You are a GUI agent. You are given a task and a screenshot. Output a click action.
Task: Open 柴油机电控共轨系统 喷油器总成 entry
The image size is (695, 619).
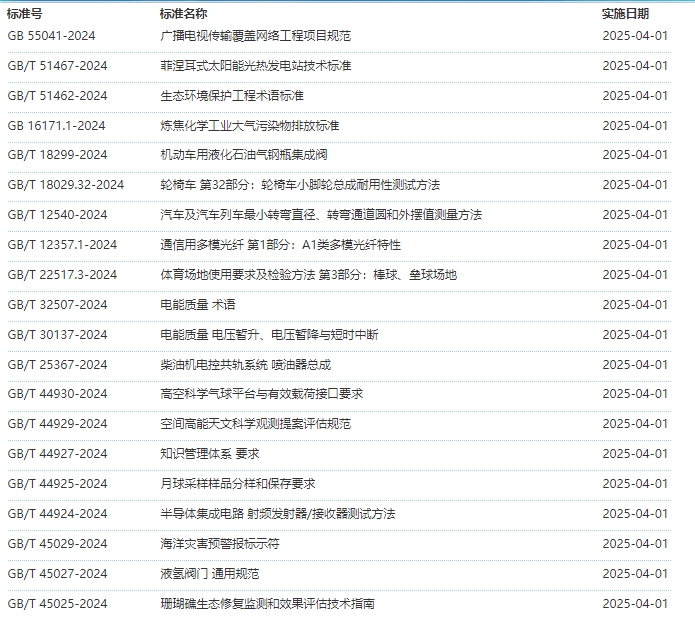pyautogui.click(x=245, y=365)
